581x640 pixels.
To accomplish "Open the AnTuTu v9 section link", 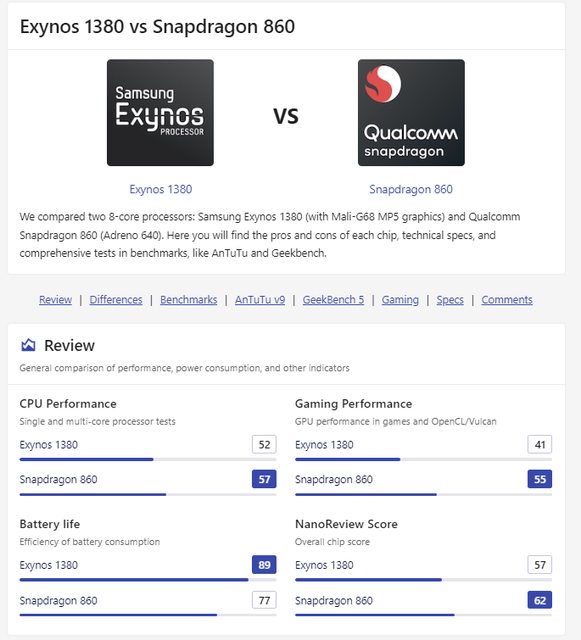I will [260, 300].
